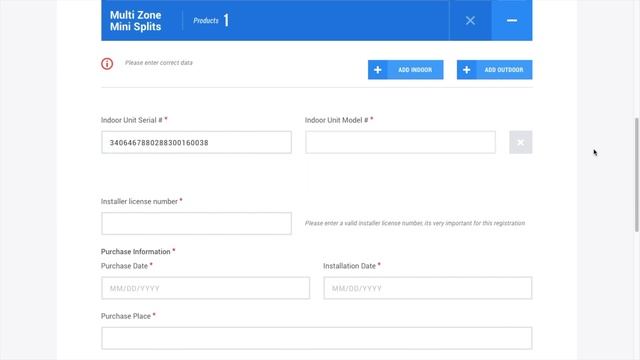
Task: Click the Add Outdoor button
Action: pos(494,70)
